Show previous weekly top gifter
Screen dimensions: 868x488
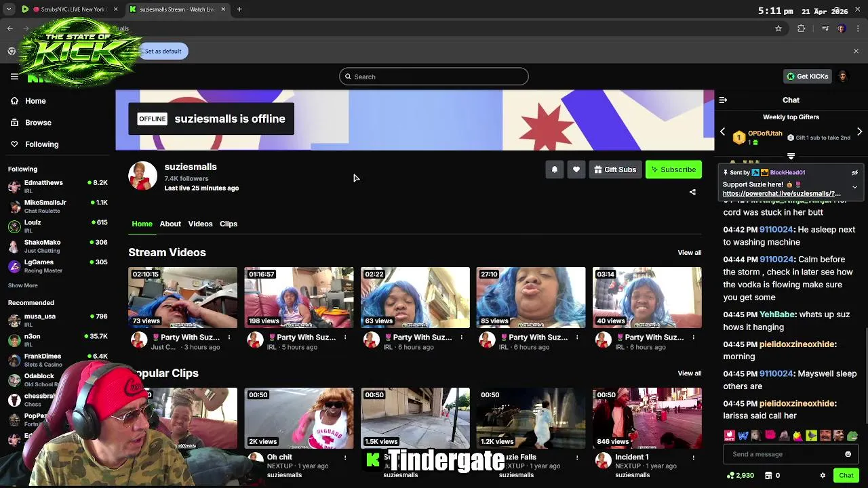point(722,132)
